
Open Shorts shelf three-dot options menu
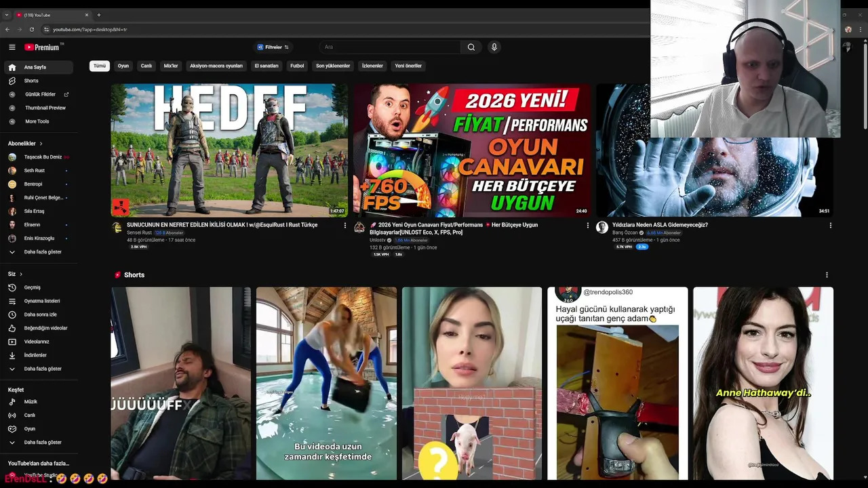click(x=827, y=275)
